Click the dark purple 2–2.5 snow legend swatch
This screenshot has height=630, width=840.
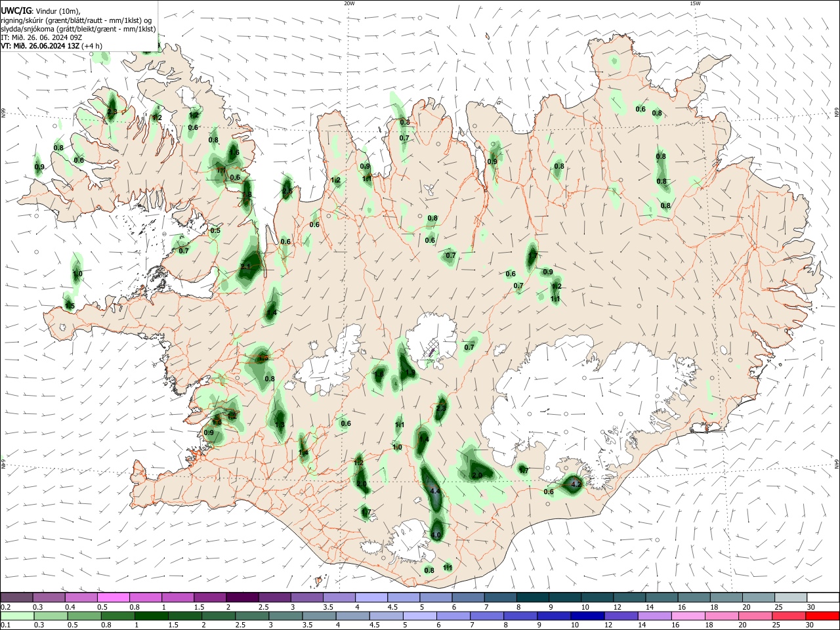click(x=242, y=597)
